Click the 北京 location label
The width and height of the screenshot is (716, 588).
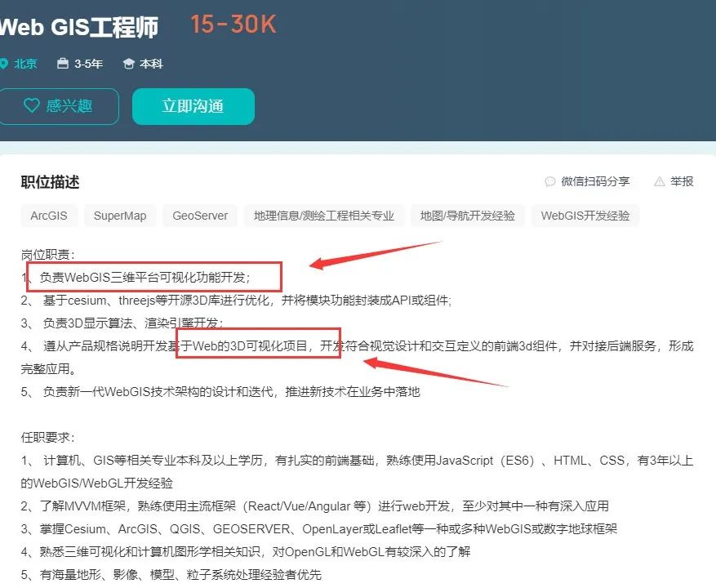(24, 63)
